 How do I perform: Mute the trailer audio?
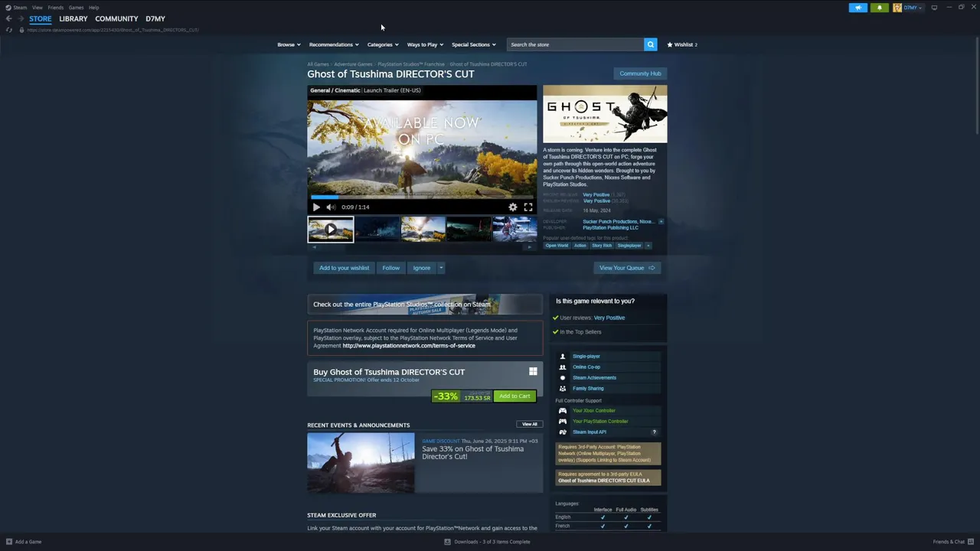pos(331,207)
